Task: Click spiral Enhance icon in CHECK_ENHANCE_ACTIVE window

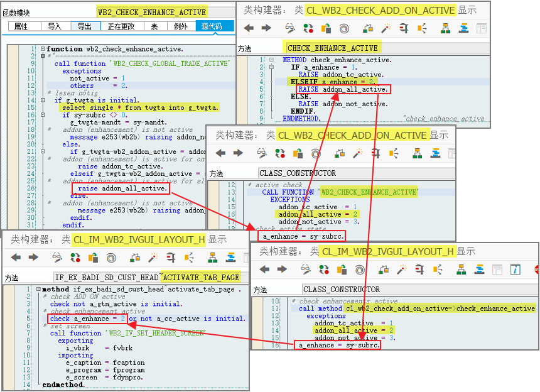Action: pos(344,28)
